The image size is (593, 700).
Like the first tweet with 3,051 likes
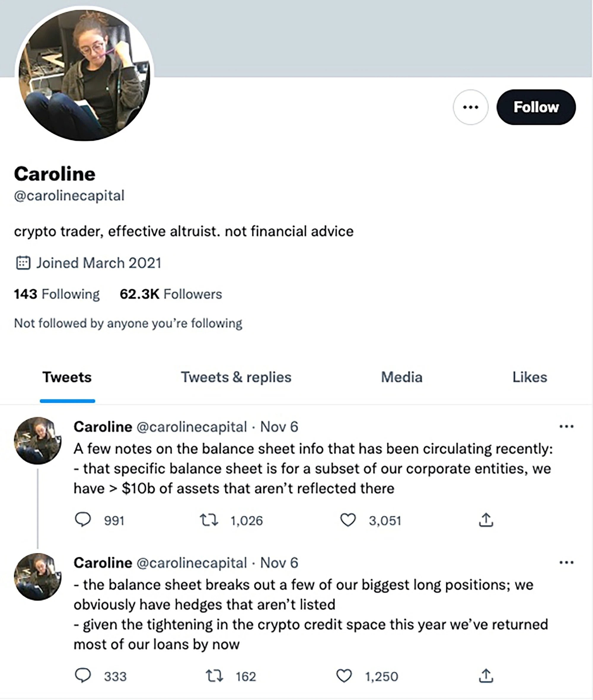[x=348, y=520]
